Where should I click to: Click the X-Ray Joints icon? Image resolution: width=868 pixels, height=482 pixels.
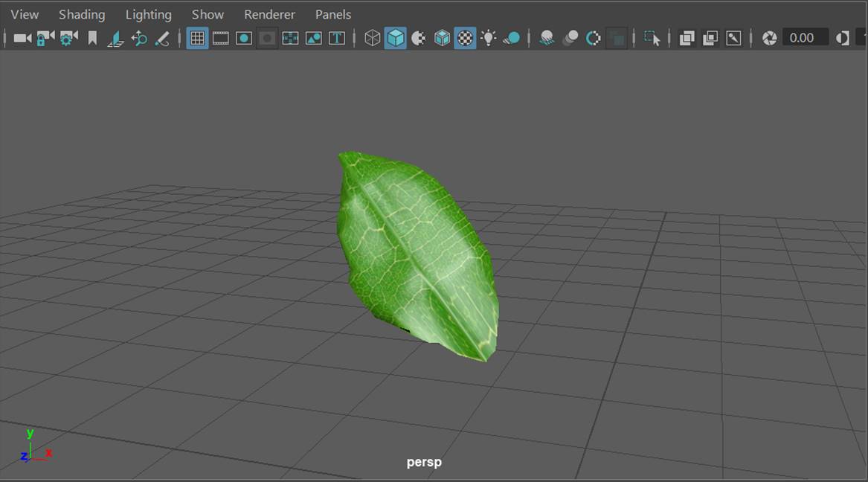733,38
